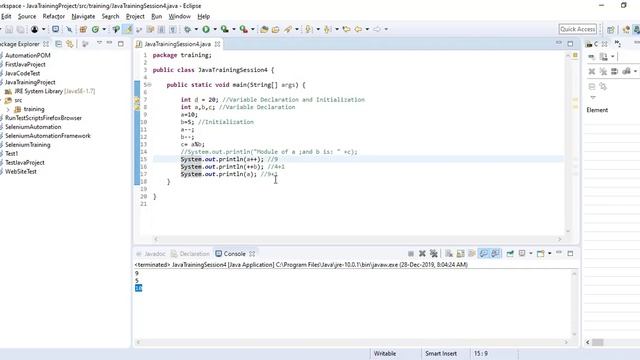
Task: Click Remove Launch X icon in Console
Action: click(x=422, y=253)
